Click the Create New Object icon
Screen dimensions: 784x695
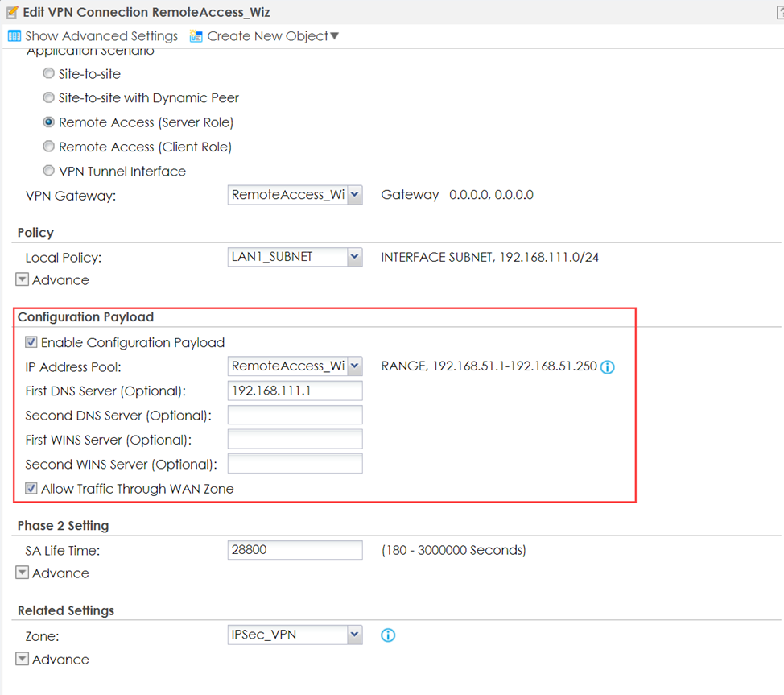pyautogui.click(x=196, y=36)
